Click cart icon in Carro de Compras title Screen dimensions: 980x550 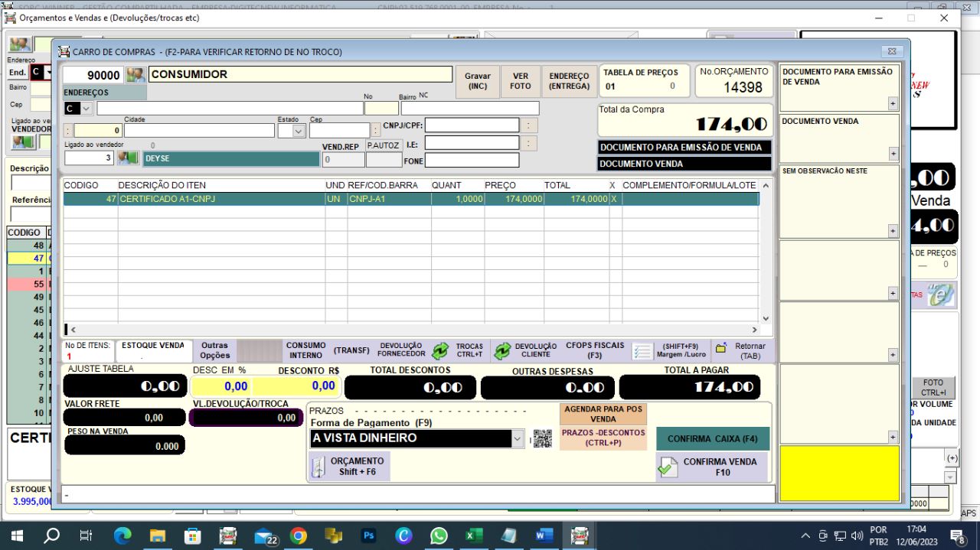[x=64, y=51]
